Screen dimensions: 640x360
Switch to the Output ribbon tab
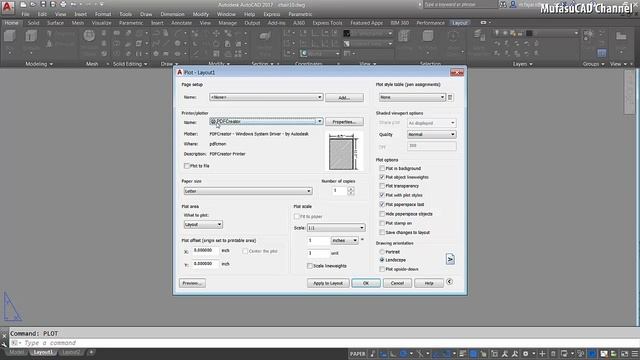(x=252, y=23)
